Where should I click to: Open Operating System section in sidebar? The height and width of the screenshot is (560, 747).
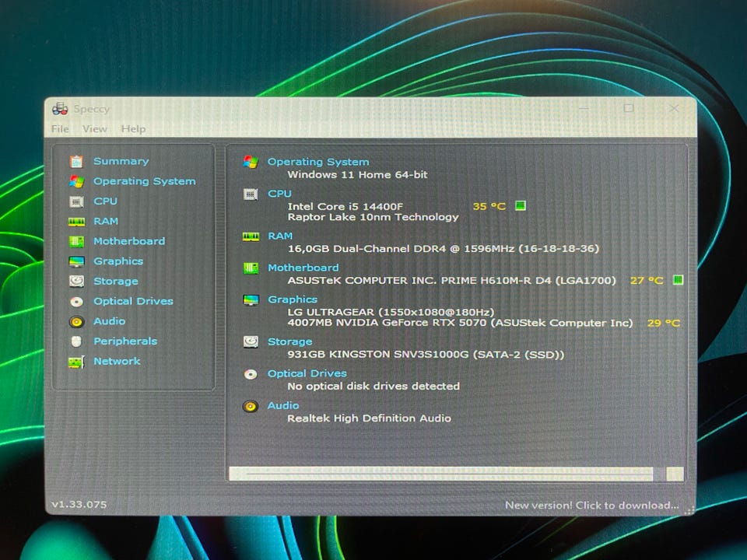(x=145, y=181)
